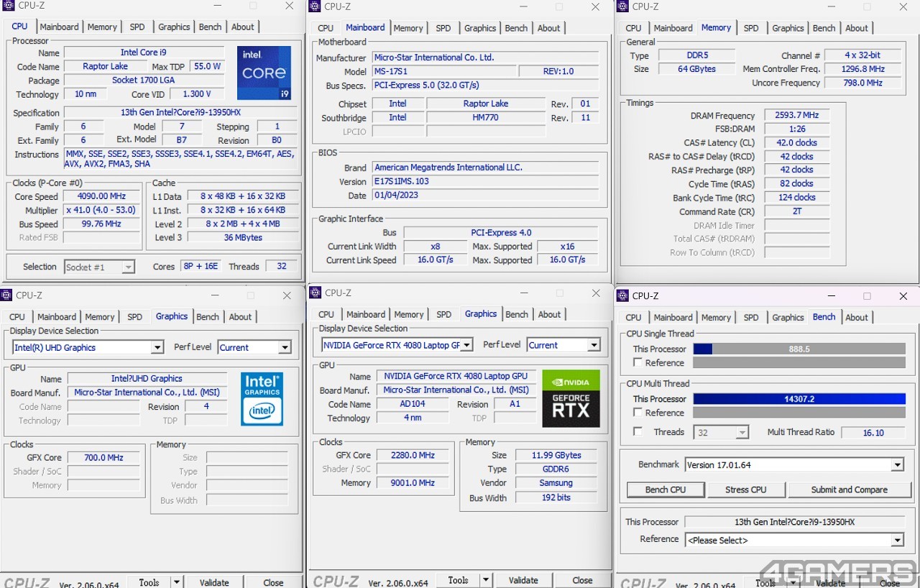Click the CPU-Z title icon in CPU window
Image resolution: width=920 pixels, height=588 pixels.
pos(7,6)
